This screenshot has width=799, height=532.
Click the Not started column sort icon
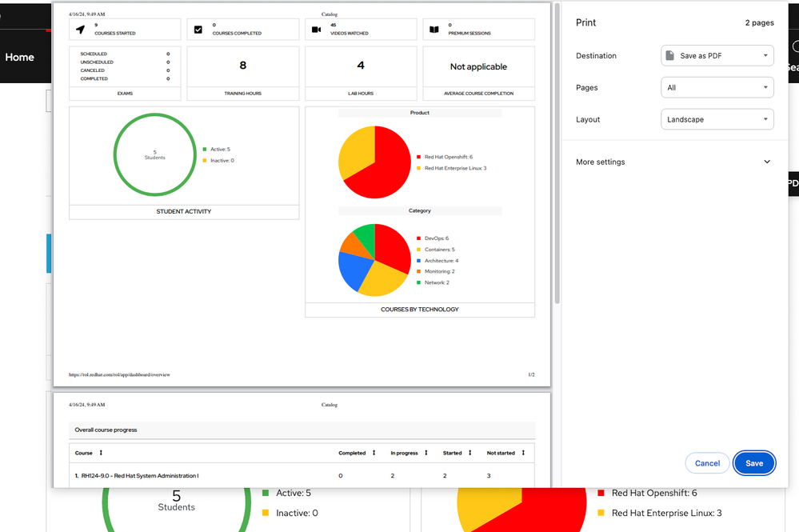click(523, 453)
